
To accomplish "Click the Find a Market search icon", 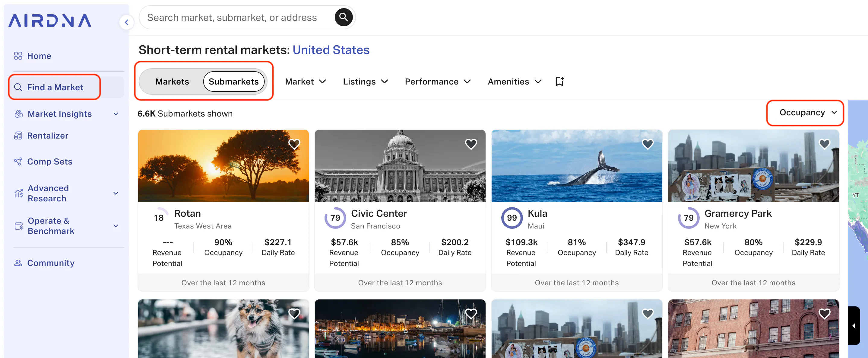I will [18, 87].
